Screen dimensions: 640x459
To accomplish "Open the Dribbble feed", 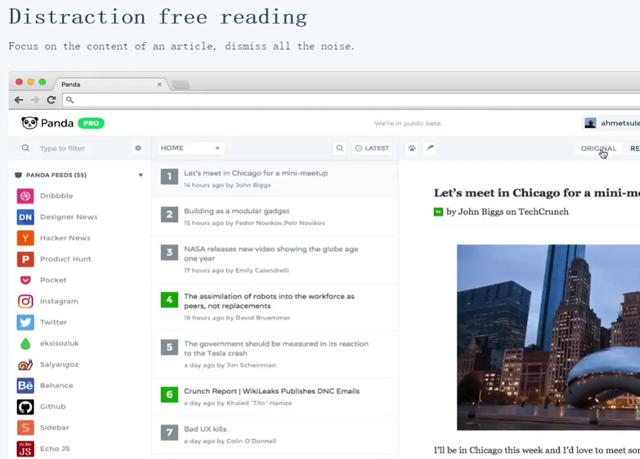I will point(55,196).
